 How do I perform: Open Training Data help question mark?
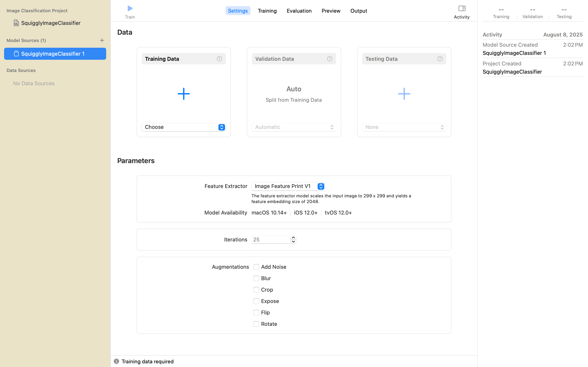[219, 59]
